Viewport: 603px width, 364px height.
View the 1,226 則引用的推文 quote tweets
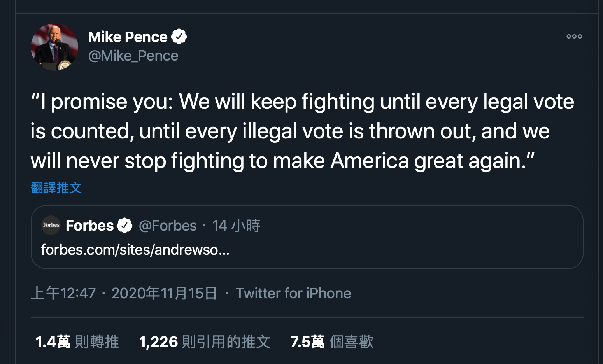click(204, 342)
